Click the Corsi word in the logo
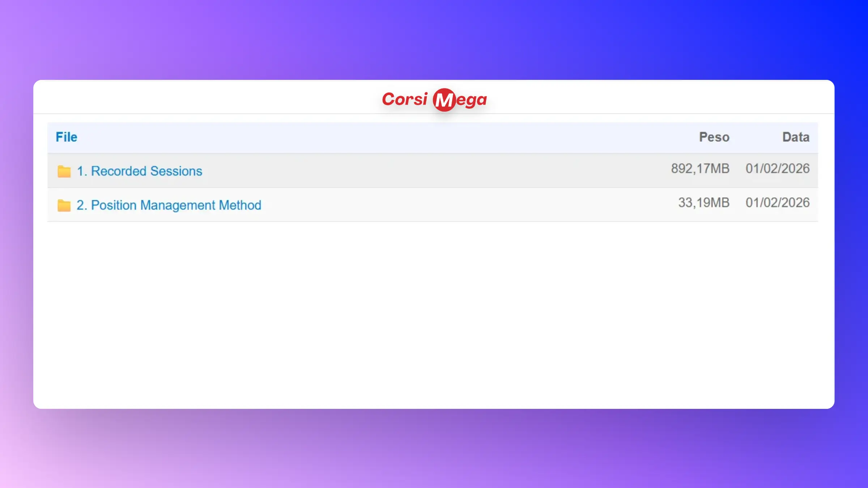This screenshot has height=488, width=868. pos(404,99)
